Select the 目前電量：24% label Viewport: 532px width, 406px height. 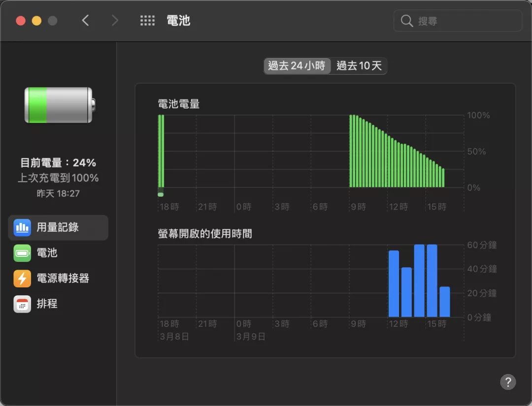click(58, 162)
